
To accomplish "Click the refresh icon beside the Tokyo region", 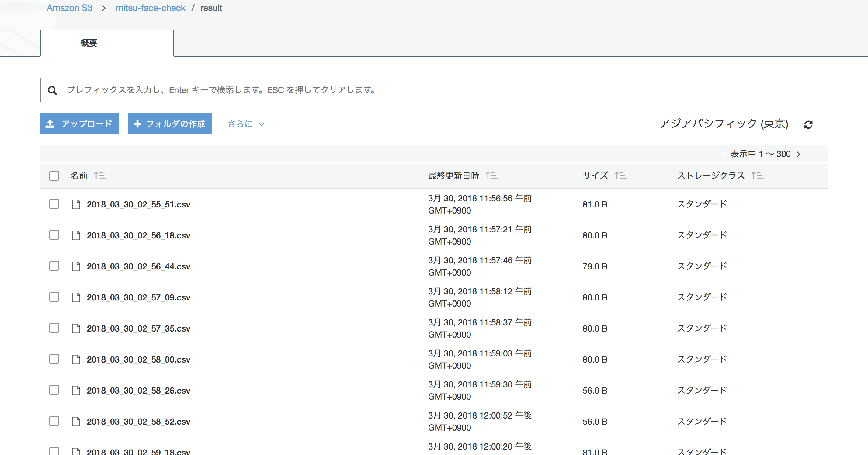I will click(x=808, y=125).
